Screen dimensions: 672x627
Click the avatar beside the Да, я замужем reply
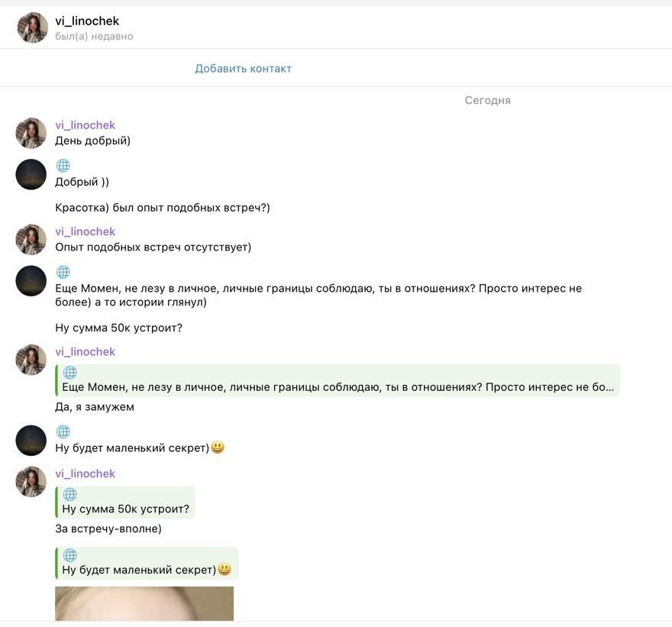[31, 360]
